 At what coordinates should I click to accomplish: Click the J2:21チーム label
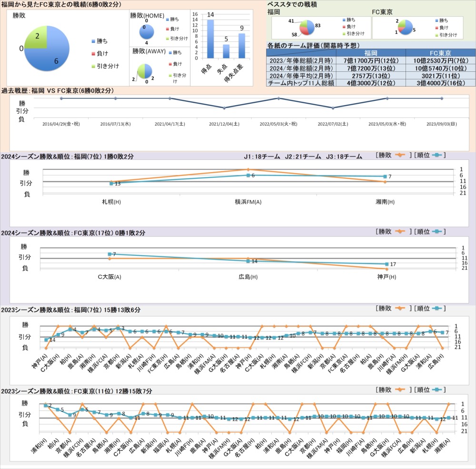tap(303, 156)
